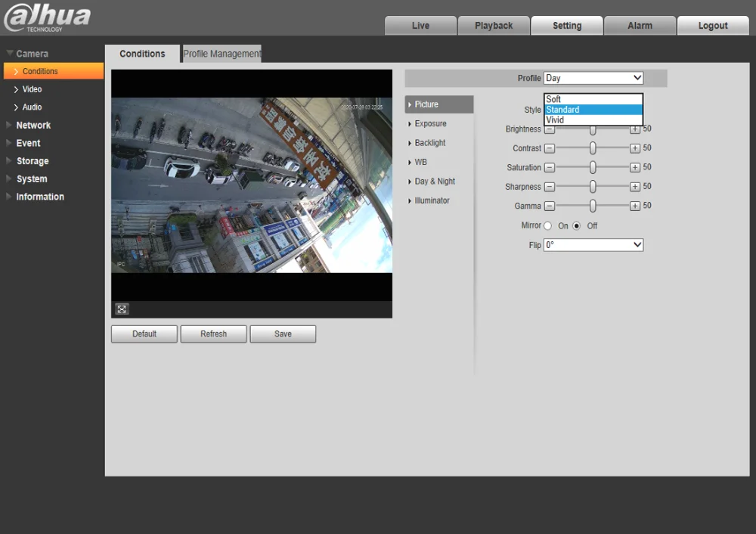756x534 pixels.
Task: Click the Brightness plus icon
Action: click(x=635, y=129)
